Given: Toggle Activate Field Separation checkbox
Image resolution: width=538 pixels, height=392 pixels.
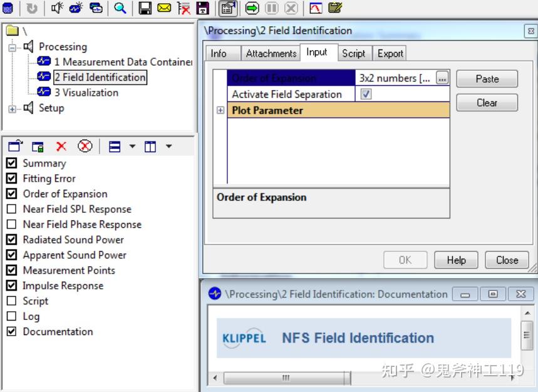Looking at the screenshot, I should tap(366, 94).
